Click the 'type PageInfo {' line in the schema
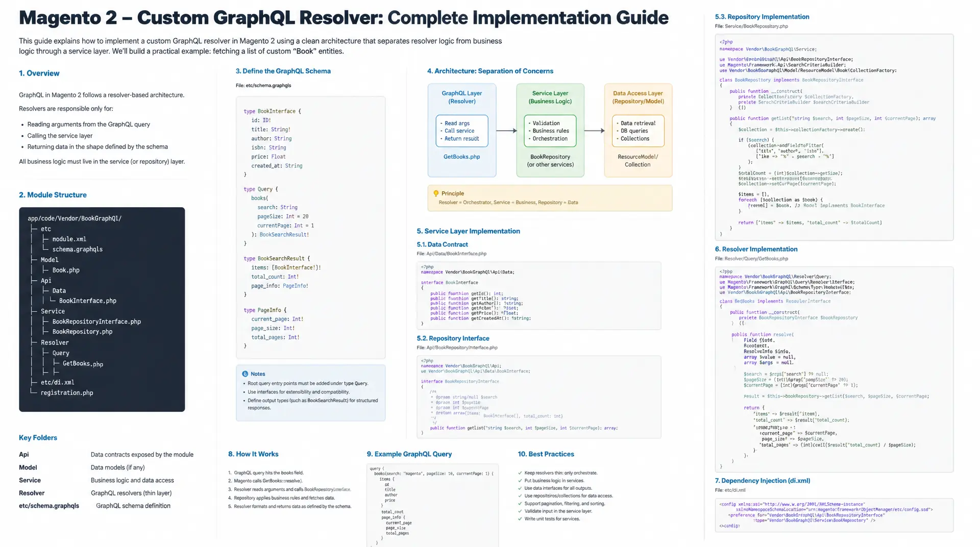 pyautogui.click(x=265, y=310)
